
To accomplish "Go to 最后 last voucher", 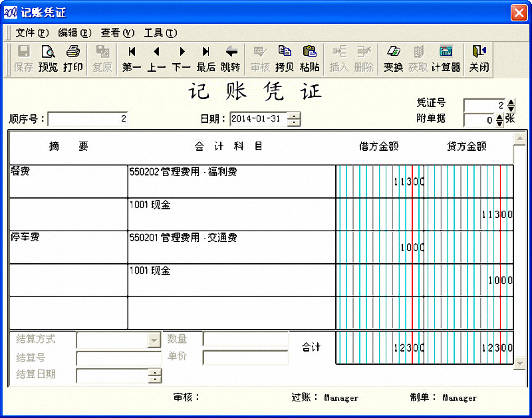I will pyautogui.click(x=206, y=59).
